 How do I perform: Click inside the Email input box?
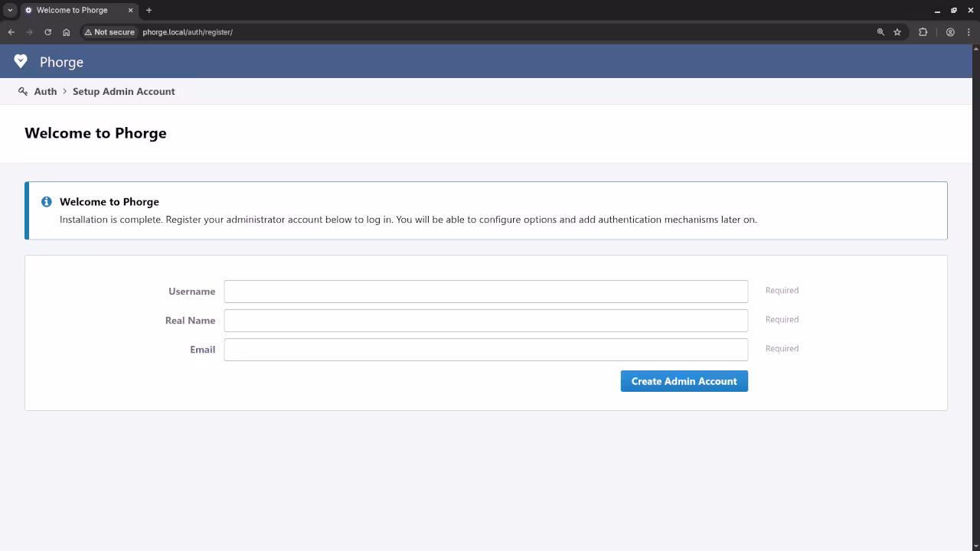(485, 350)
